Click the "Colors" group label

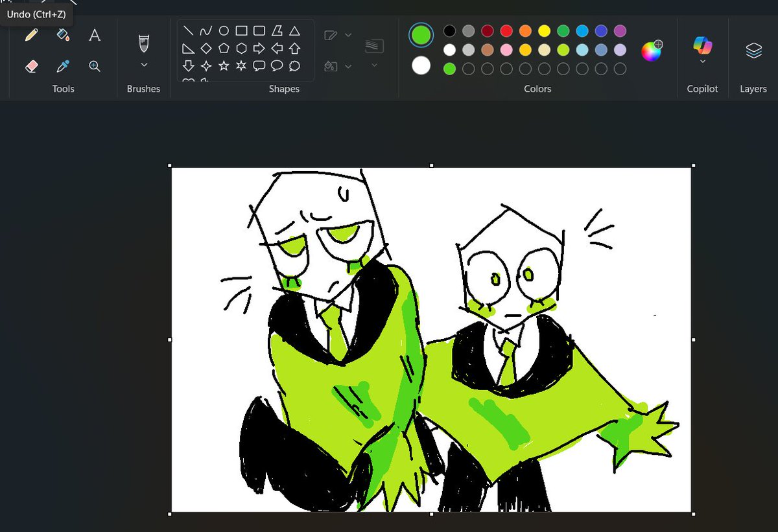[537, 89]
